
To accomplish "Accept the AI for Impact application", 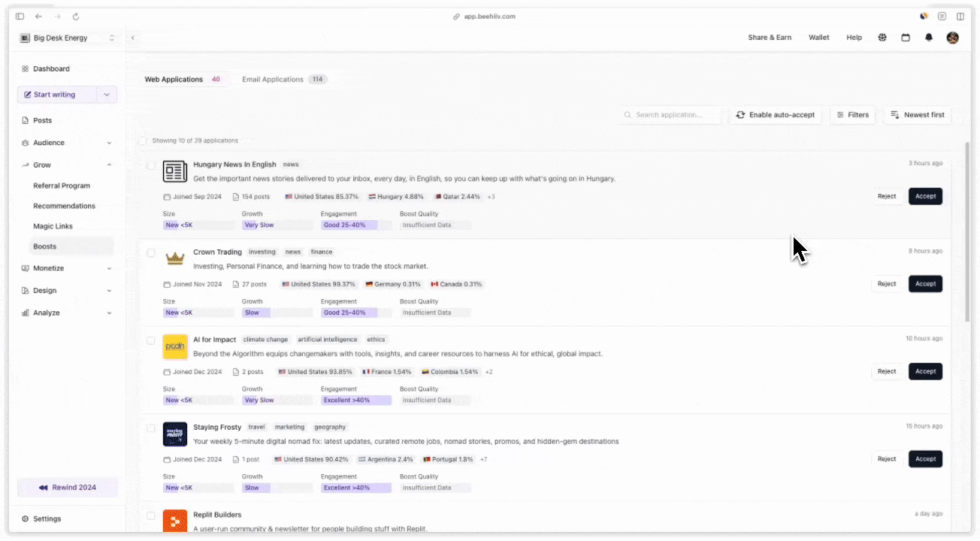I will click(x=925, y=371).
